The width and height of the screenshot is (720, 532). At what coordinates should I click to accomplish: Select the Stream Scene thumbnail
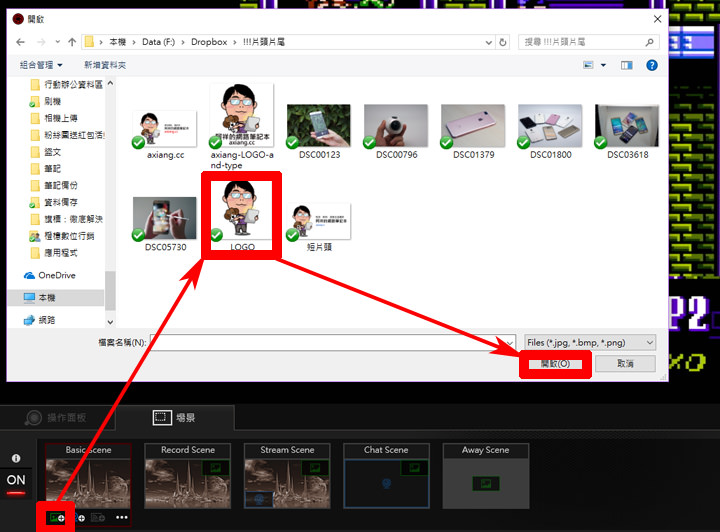coord(287,477)
